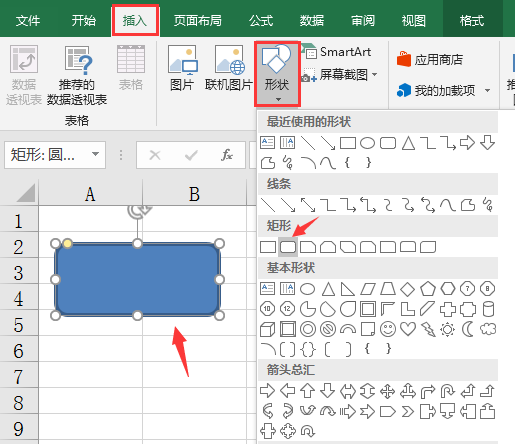Select the hexagon basic shape

click(448, 289)
